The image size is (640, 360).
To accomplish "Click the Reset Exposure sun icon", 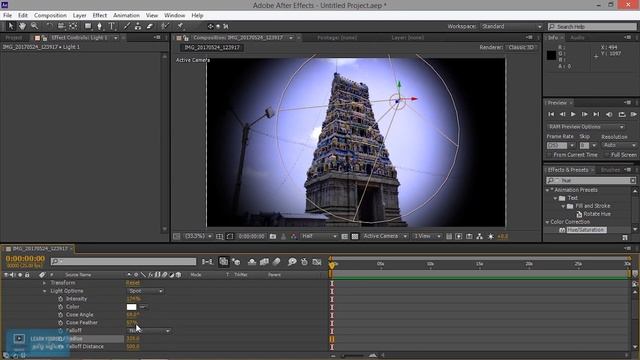I will pos(491,236).
